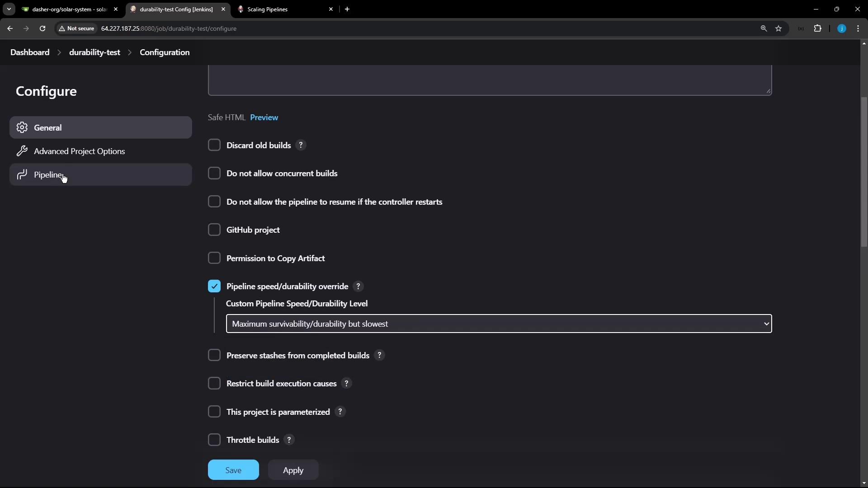Open the Chrome three-dot menu

(x=858, y=28)
